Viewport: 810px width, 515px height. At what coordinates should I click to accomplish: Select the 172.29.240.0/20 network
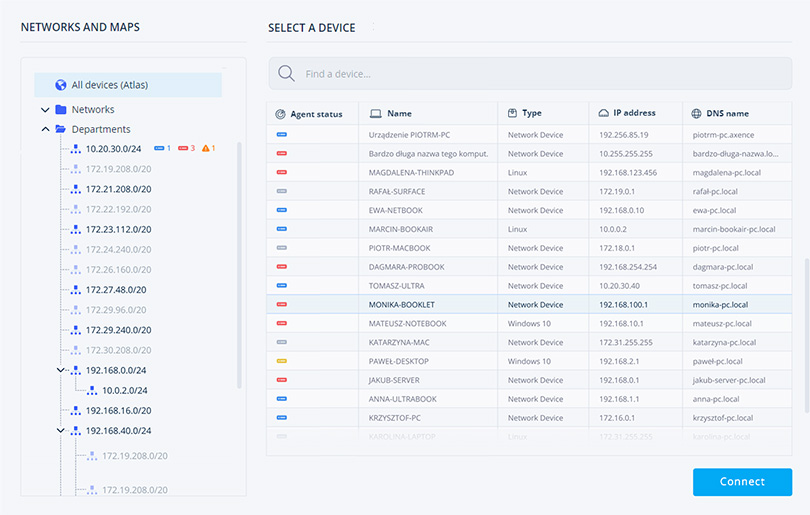point(118,330)
